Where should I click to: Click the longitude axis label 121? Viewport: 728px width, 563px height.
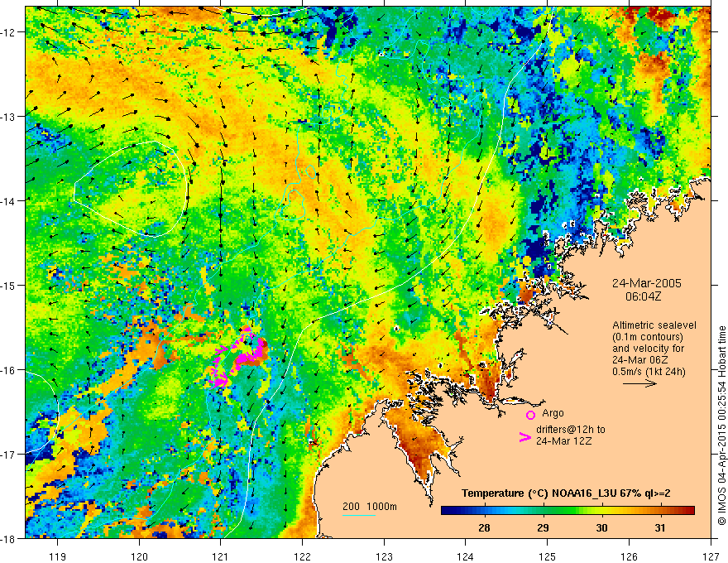(x=221, y=556)
